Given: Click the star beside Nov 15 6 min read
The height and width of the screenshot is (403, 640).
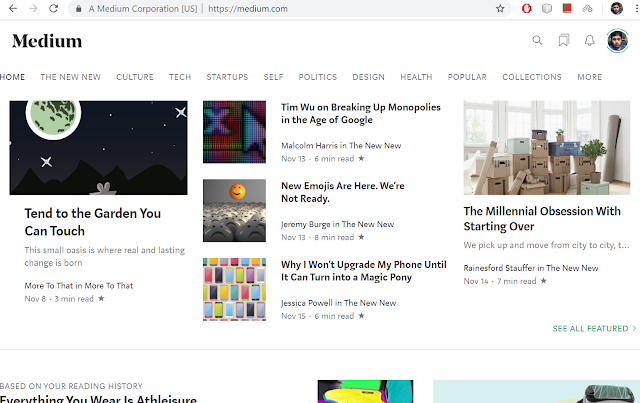Looking at the screenshot, I should (x=361, y=316).
